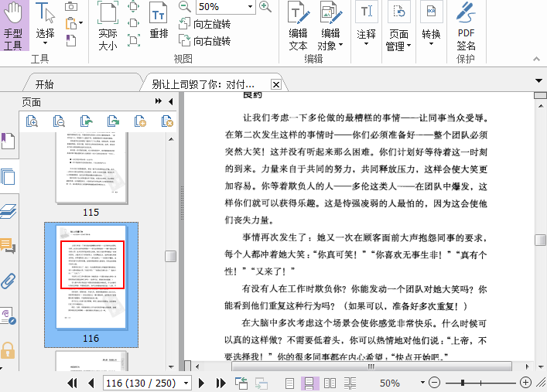Viewport: 547px width, 392px height.
Task: Click the ribbon zoom in magnifier icon
Action: [x=265, y=7]
